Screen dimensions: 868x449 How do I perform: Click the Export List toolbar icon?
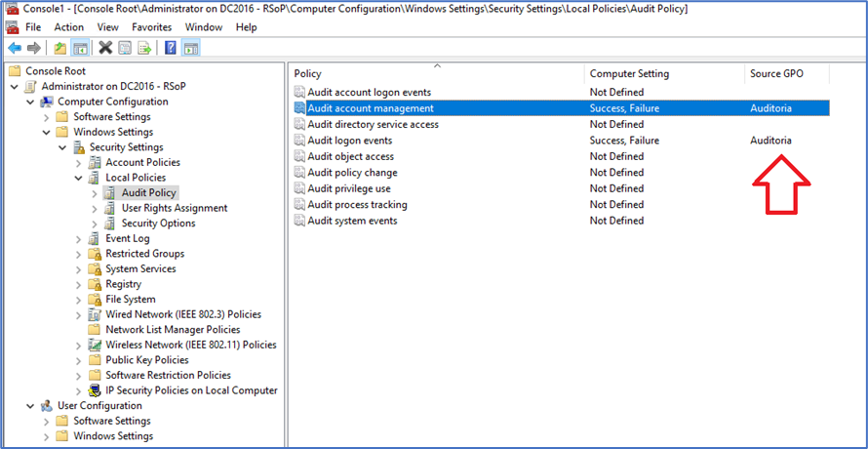[144, 48]
